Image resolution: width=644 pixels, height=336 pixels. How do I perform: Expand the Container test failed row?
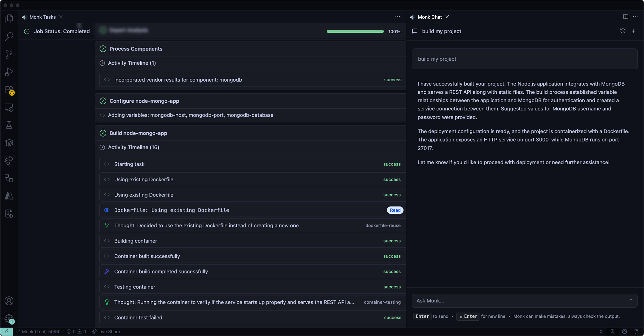(252, 317)
